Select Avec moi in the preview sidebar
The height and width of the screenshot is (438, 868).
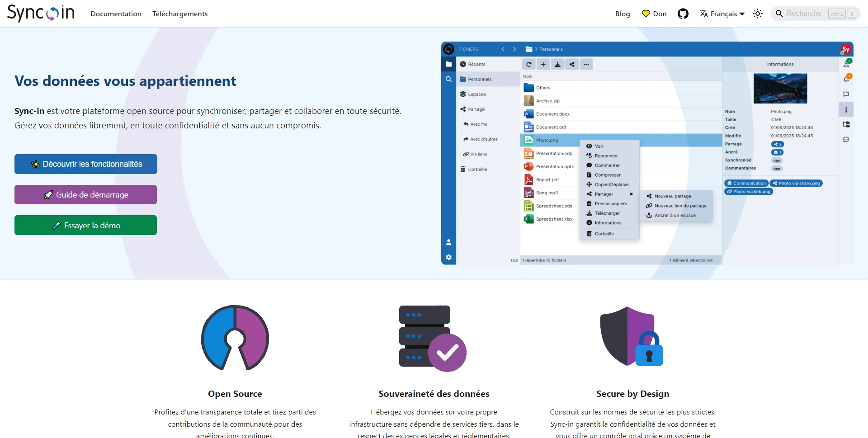[488, 124]
